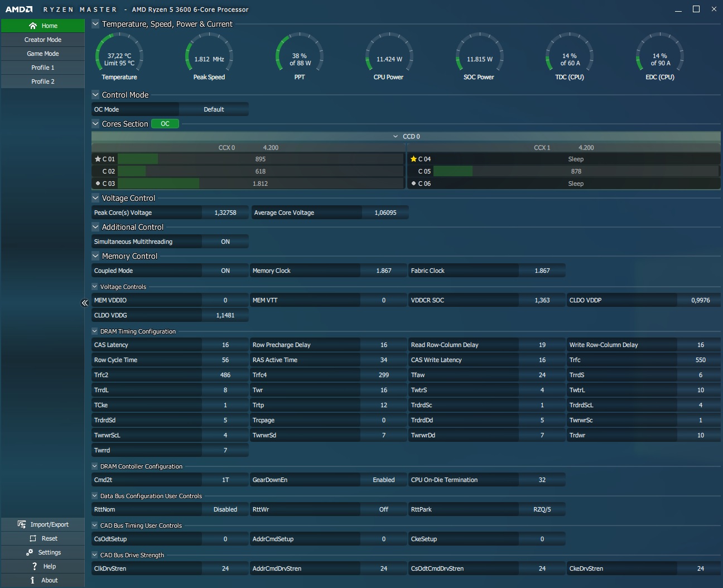Click the dot marker on core C 06

point(413,184)
